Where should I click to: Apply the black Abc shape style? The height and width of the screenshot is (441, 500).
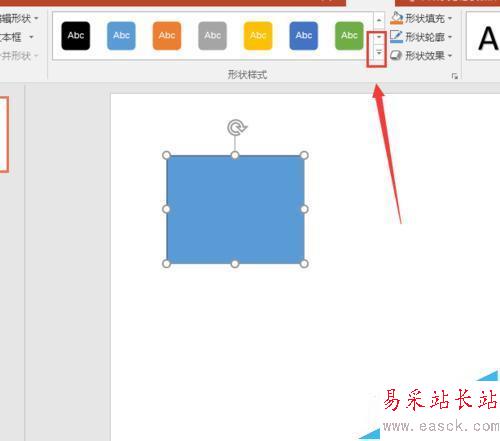pyautogui.click(x=76, y=36)
